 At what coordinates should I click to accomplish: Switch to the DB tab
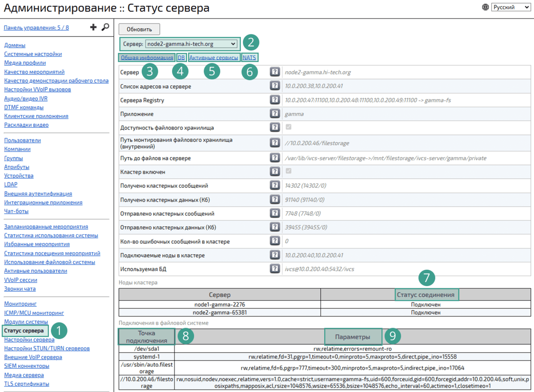point(181,58)
